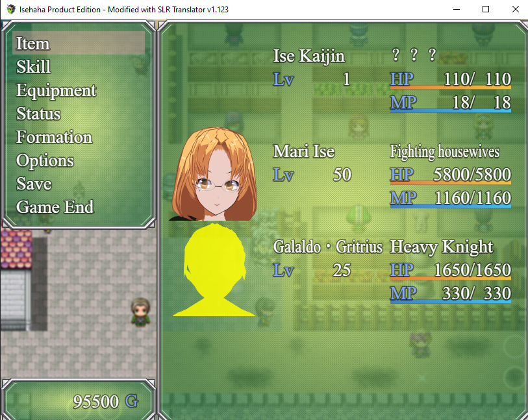Click the 95500 G gold window
This screenshot has width=528, height=420.
point(79,401)
